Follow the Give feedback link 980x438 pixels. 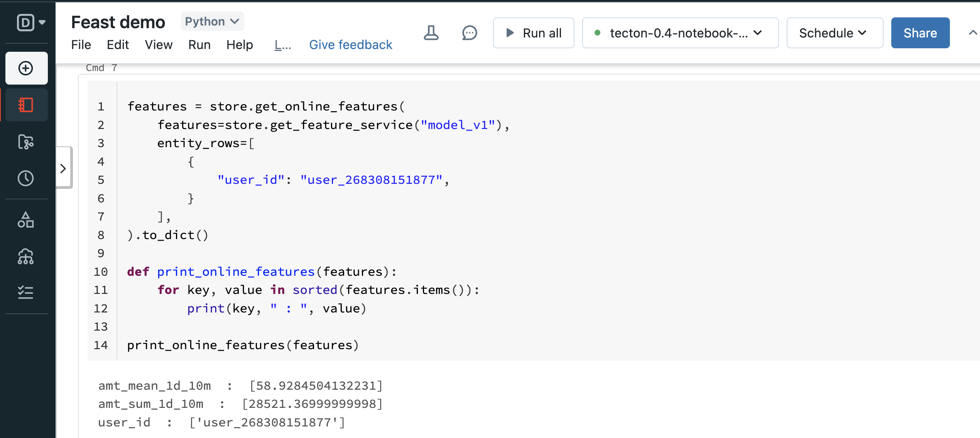[x=350, y=45]
